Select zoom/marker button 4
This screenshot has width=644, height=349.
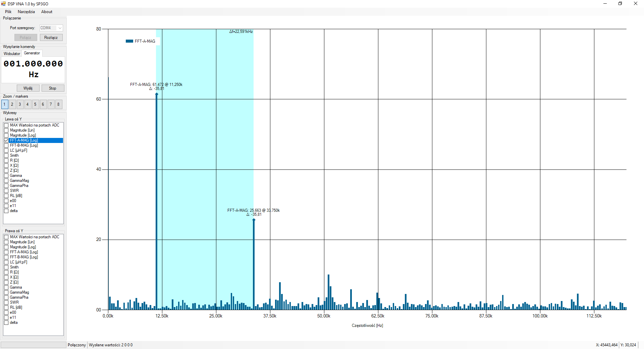[x=28, y=104]
